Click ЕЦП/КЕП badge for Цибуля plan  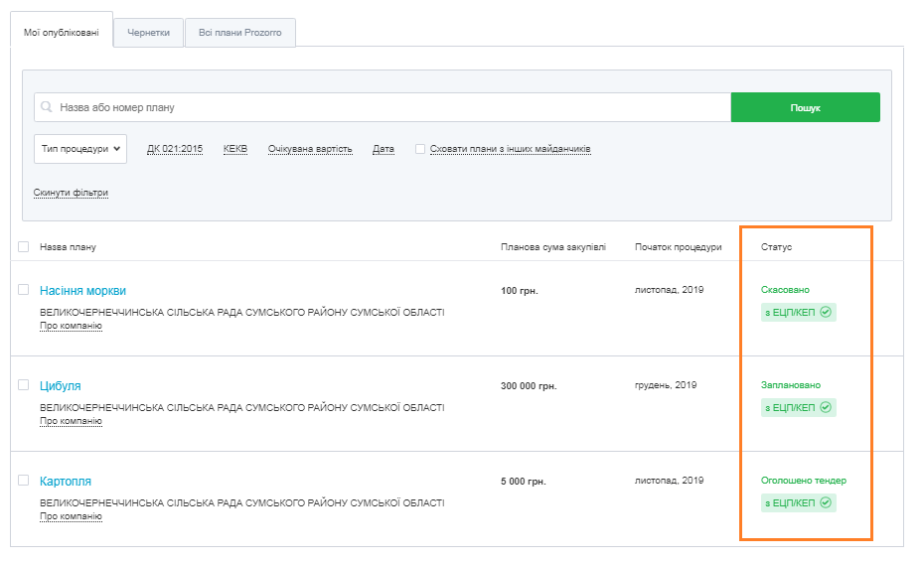click(x=798, y=408)
